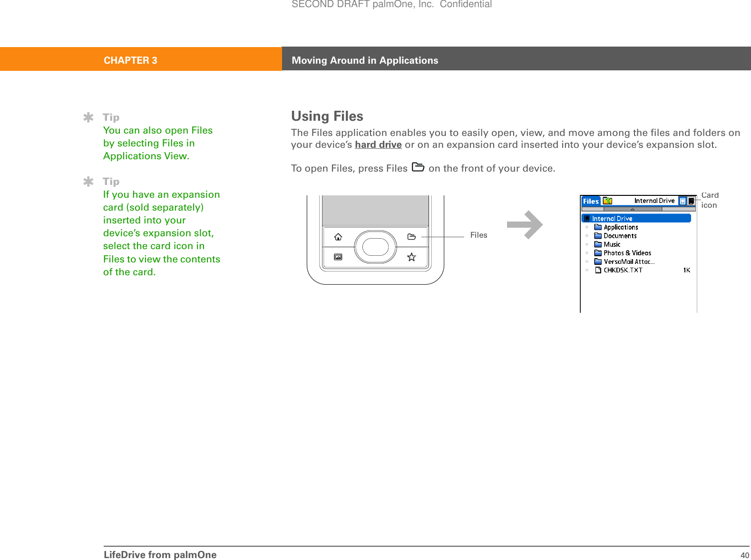Click the green up-folder arrow icon
Viewport: 751px width, 560px height.
point(607,201)
